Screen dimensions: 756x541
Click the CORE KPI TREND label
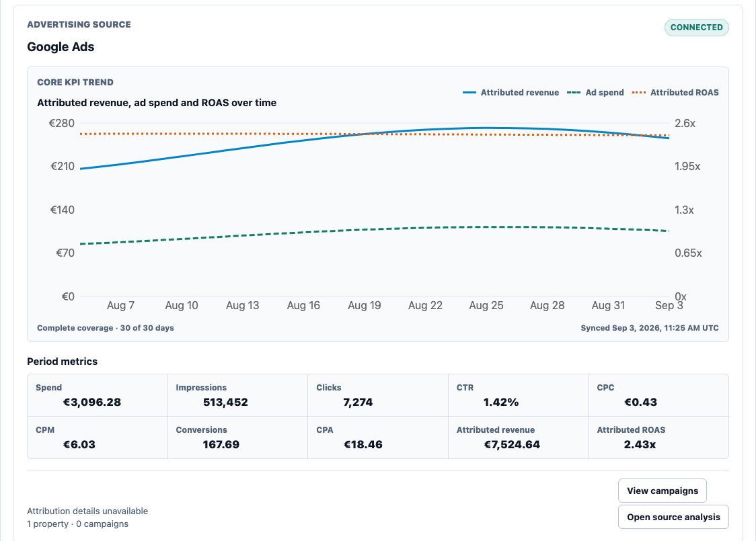75,83
